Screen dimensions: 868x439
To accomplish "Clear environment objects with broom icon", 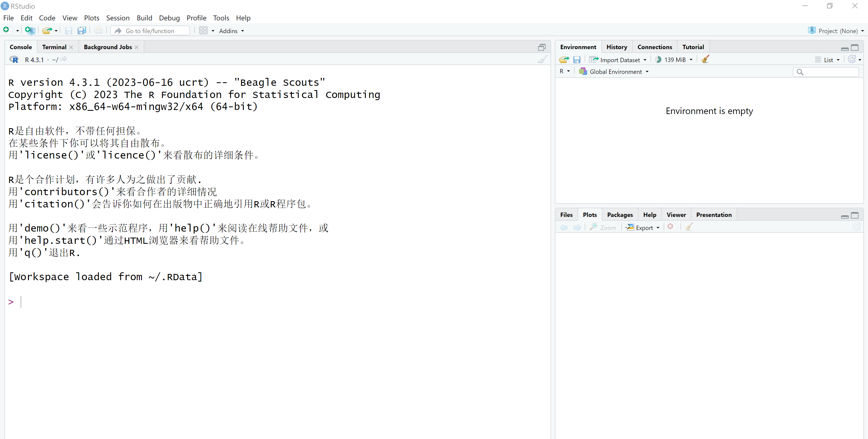I will tap(705, 59).
